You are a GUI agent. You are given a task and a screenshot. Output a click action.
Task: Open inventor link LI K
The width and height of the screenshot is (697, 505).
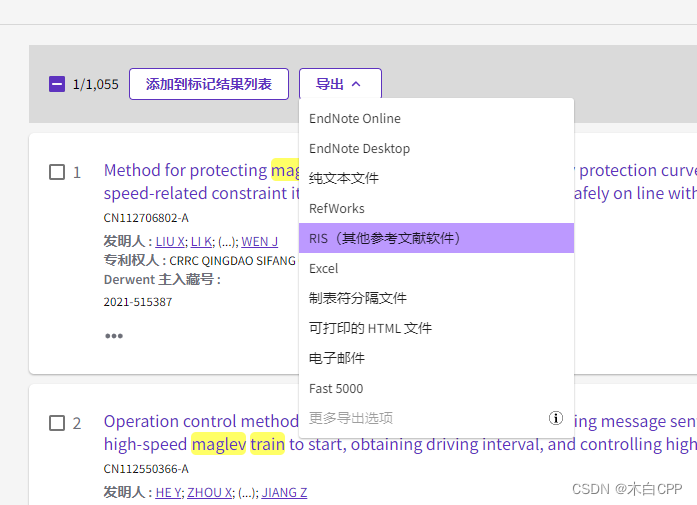pos(201,241)
